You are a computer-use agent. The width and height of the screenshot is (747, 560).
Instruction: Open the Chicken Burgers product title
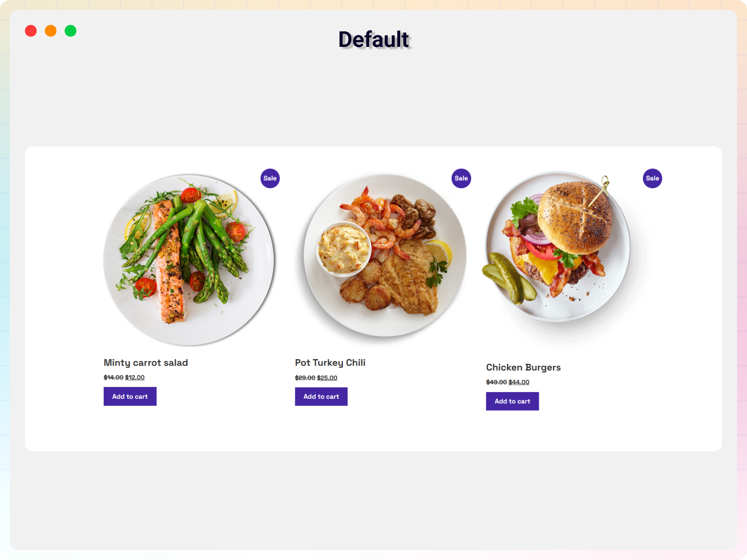pos(523,367)
